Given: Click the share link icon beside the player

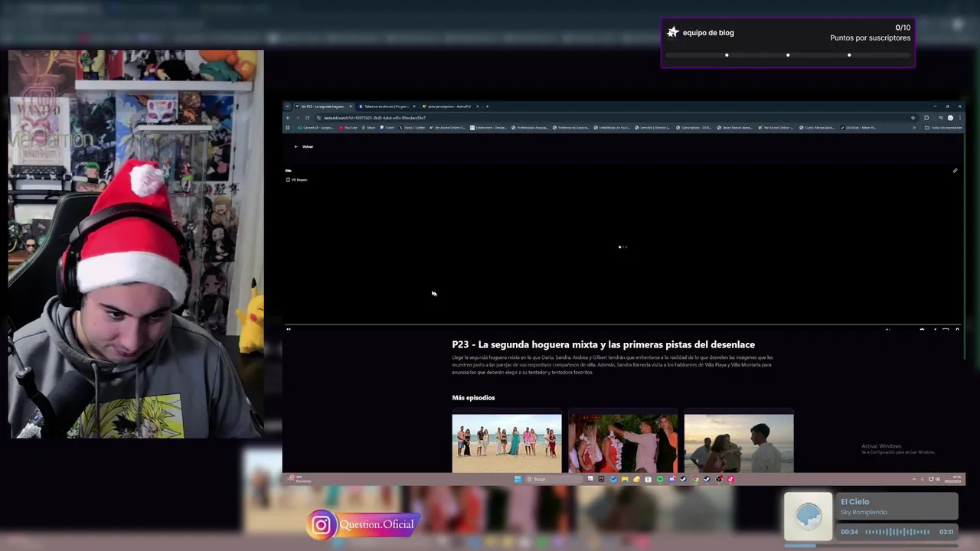Looking at the screenshot, I should (x=955, y=171).
